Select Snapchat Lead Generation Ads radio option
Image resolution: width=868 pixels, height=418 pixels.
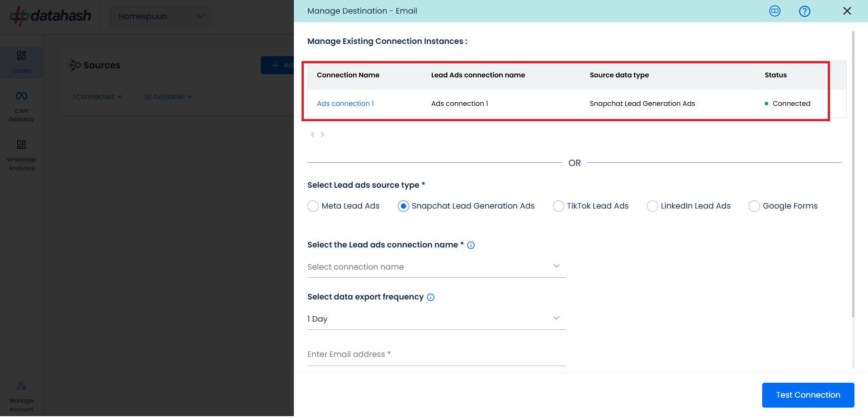[403, 206]
